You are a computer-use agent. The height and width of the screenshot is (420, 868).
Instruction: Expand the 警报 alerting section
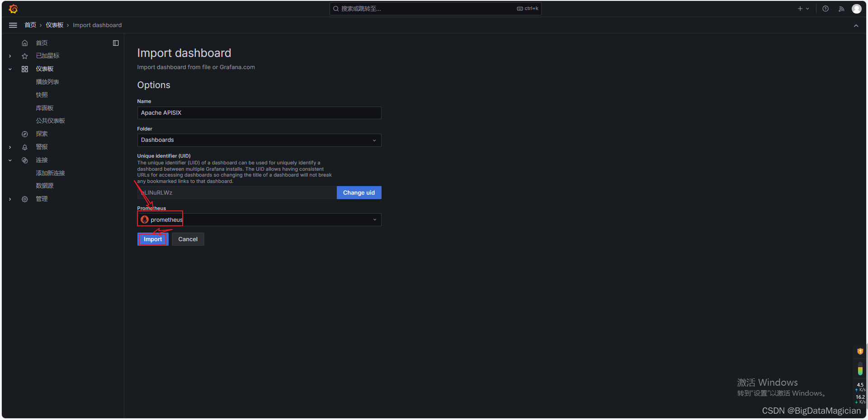[x=10, y=147]
